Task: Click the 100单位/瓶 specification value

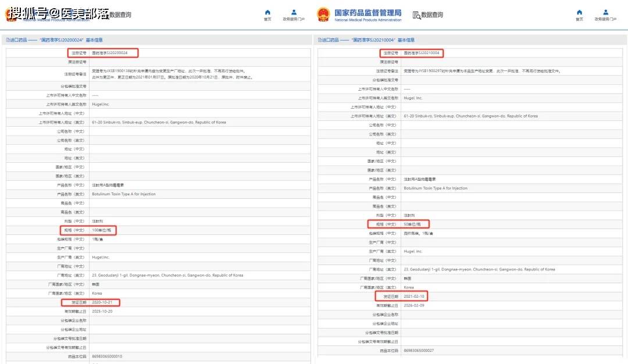Action: coord(101,230)
